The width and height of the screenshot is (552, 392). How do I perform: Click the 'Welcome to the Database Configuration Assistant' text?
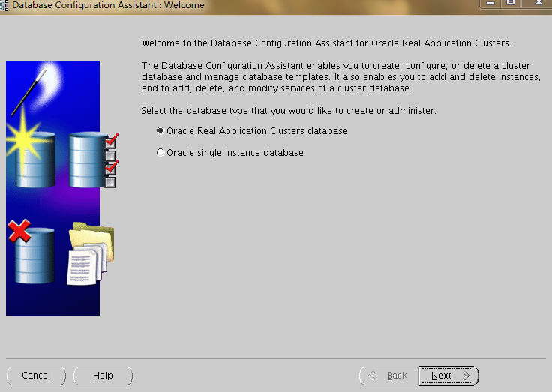[x=326, y=43]
